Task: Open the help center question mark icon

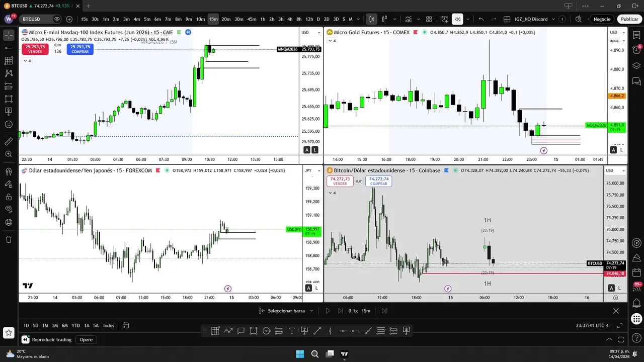Action: 636,337
